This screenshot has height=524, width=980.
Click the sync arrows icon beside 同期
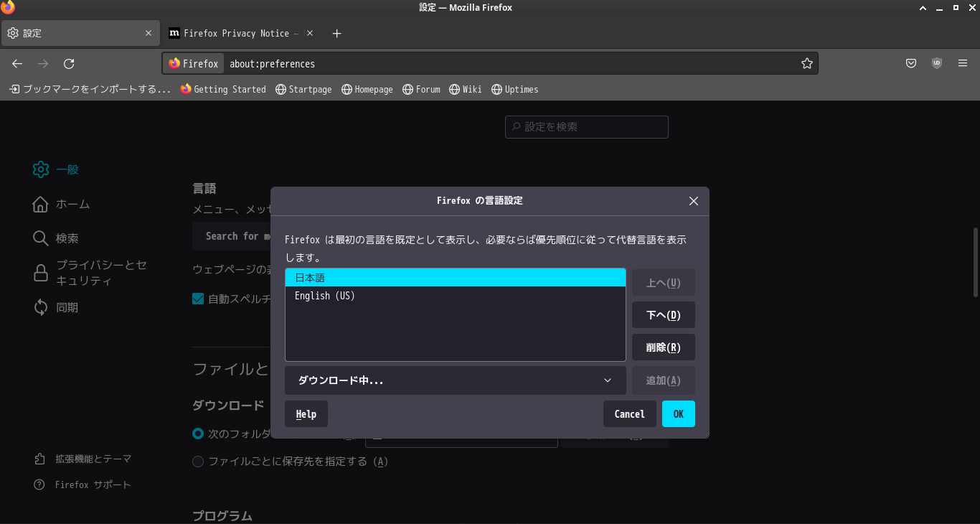pos(41,307)
